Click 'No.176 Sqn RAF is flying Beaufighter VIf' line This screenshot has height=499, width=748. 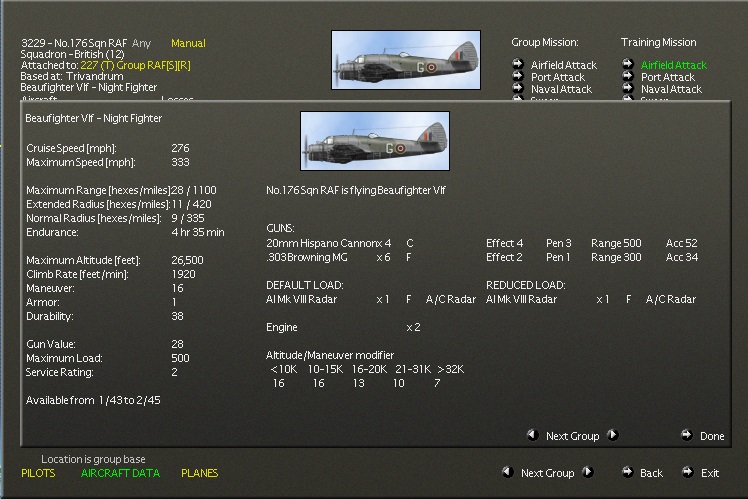tap(355, 190)
